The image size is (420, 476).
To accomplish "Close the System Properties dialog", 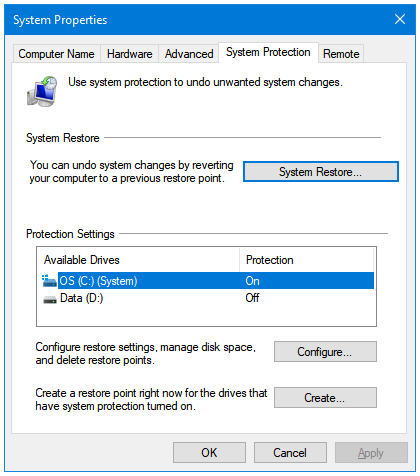I will [400, 19].
